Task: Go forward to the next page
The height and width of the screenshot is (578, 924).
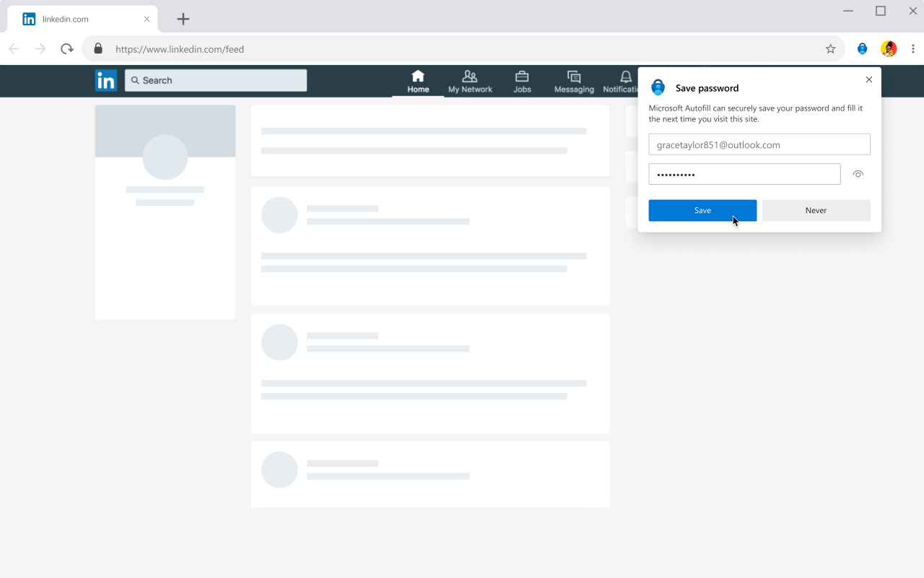Action: pyautogui.click(x=40, y=49)
